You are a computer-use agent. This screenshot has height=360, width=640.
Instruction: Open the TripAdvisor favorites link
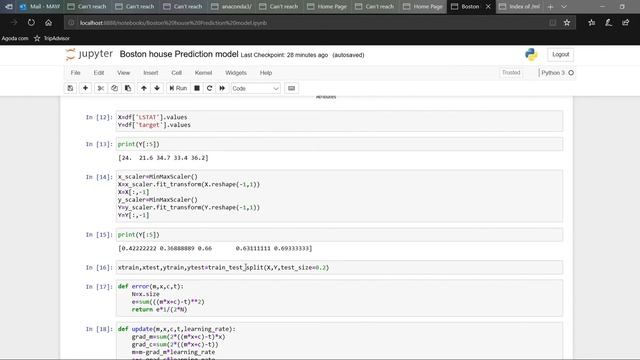point(52,38)
